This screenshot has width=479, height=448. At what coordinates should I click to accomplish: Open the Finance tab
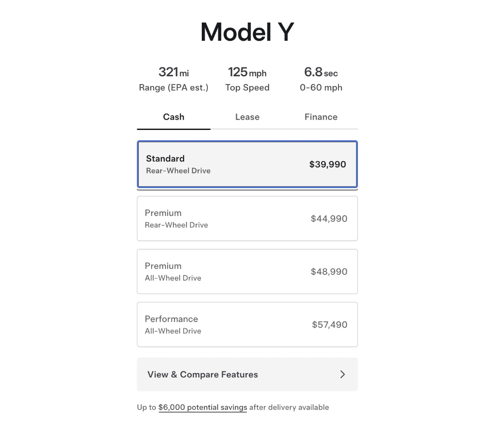point(321,117)
